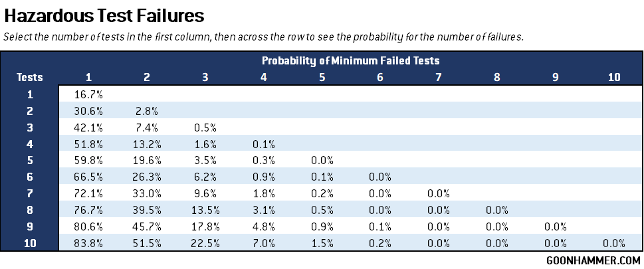
Task: Select the 16.7% cell
Action: pos(88,94)
